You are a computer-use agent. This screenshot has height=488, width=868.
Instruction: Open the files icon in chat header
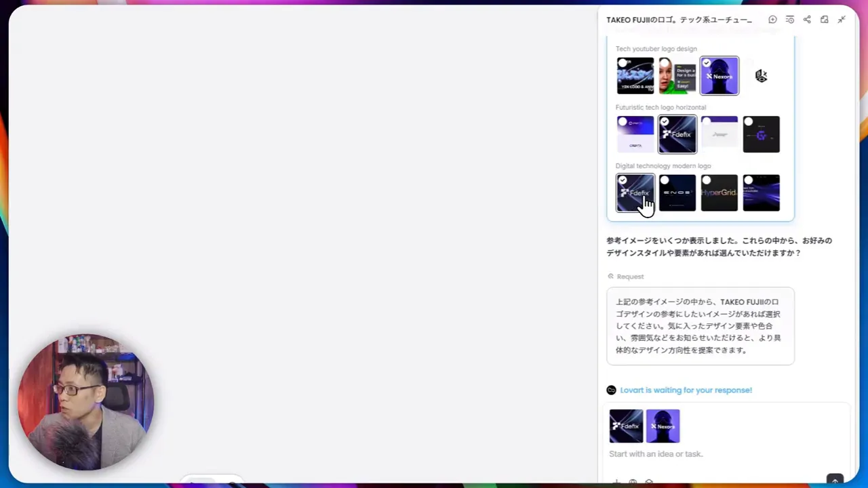[825, 20]
